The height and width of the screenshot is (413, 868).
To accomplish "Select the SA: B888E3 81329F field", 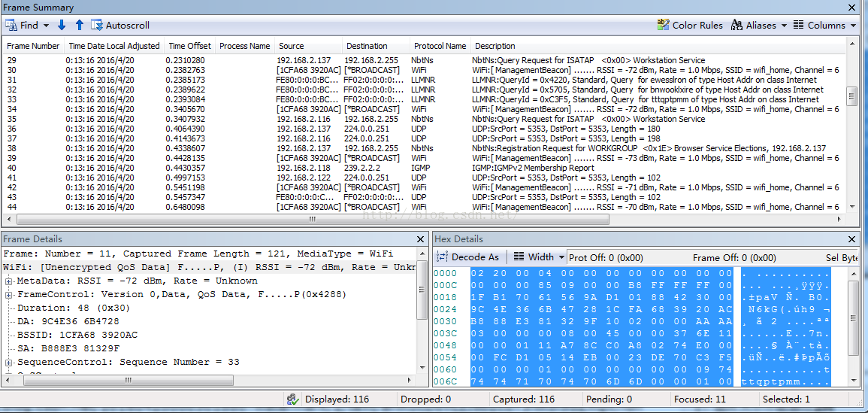I will point(68,348).
